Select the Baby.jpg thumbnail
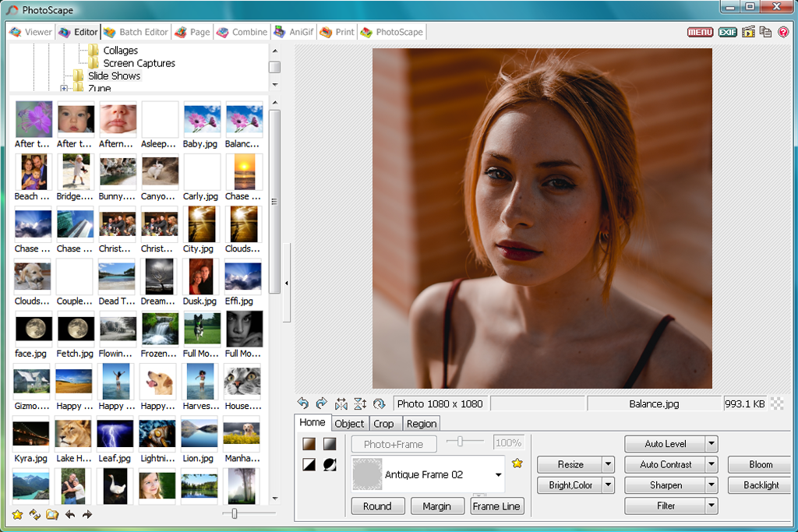Viewport: 798px width, 532px height. [x=202, y=119]
